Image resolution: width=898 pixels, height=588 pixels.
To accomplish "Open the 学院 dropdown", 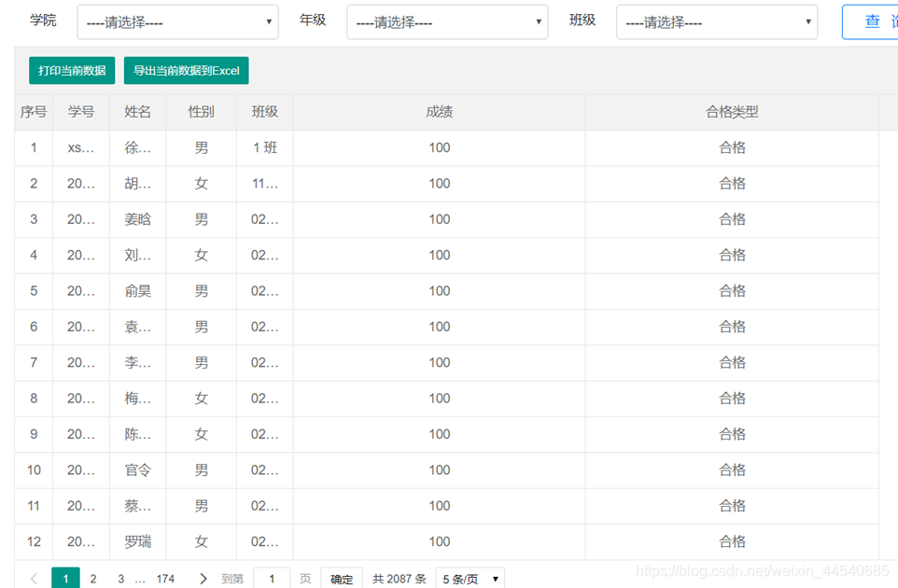I will 177,22.
